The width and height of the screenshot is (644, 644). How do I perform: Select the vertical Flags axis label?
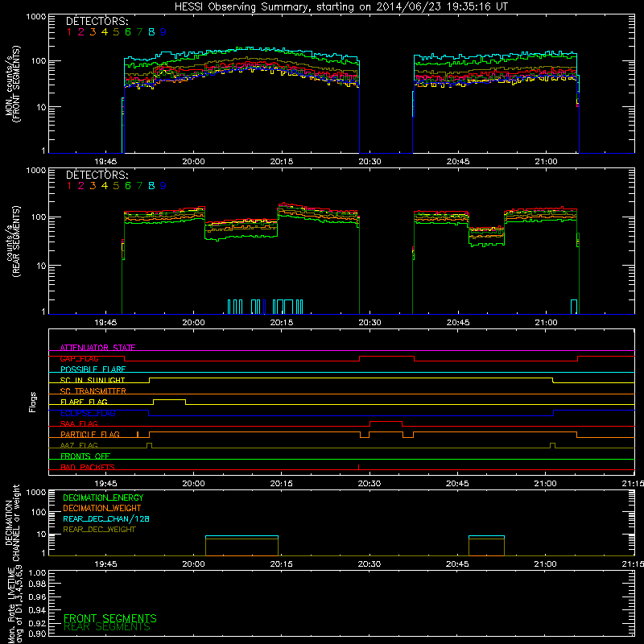click(33, 402)
